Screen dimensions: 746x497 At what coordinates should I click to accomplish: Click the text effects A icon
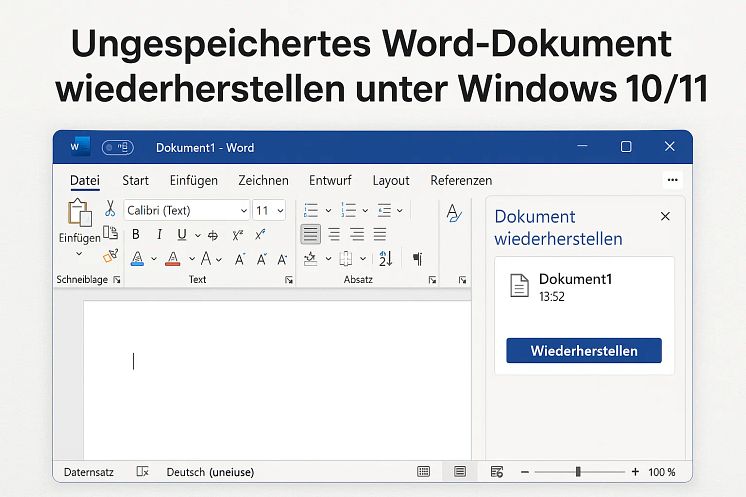[x=206, y=259]
